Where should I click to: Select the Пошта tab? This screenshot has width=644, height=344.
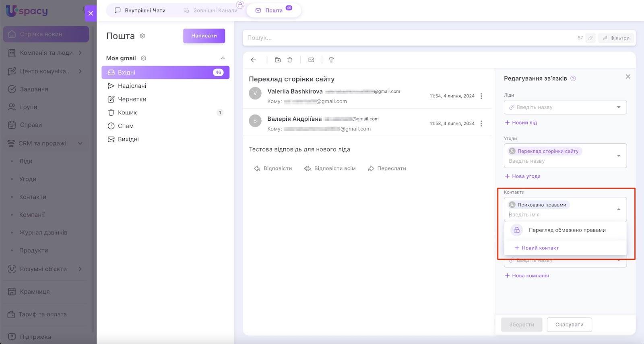click(x=274, y=10)
